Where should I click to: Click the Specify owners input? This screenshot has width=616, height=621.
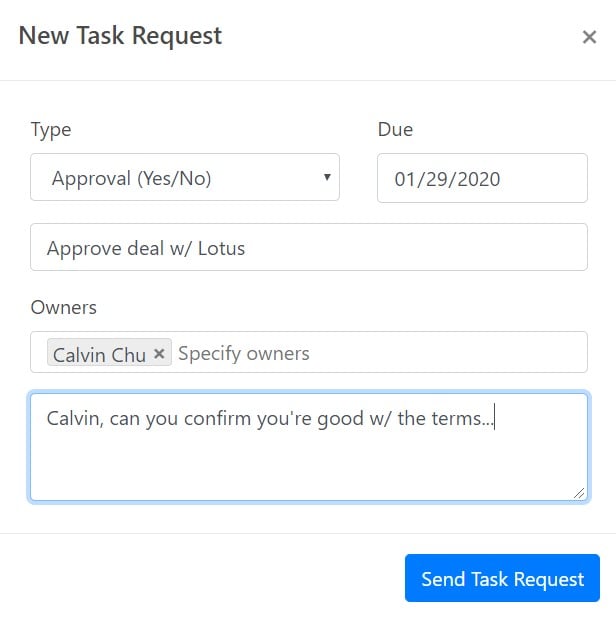[x=244, y=353]
